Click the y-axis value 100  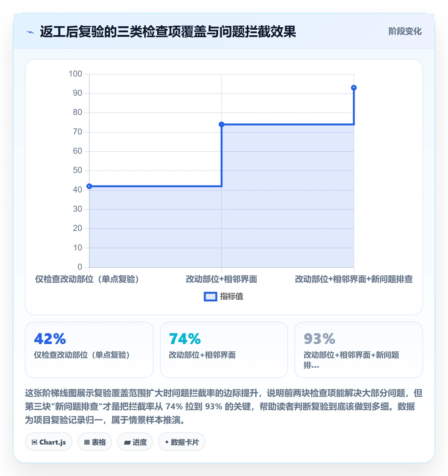click(x=76, y=74)
